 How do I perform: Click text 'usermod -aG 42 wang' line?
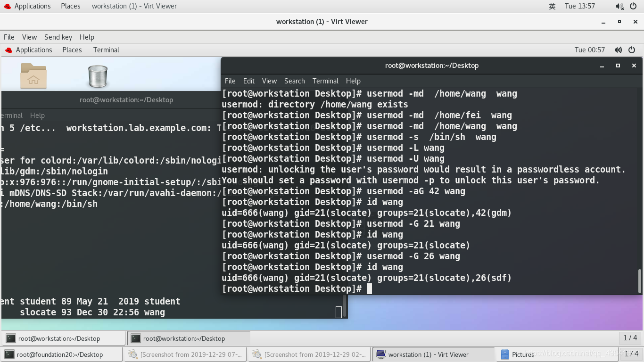[x=416, y=191]
